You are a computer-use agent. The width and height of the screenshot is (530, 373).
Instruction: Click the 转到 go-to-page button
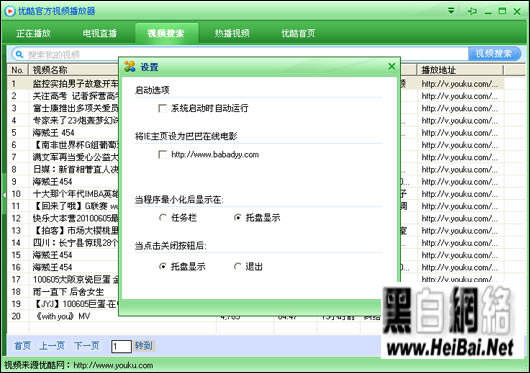[144, 346]
